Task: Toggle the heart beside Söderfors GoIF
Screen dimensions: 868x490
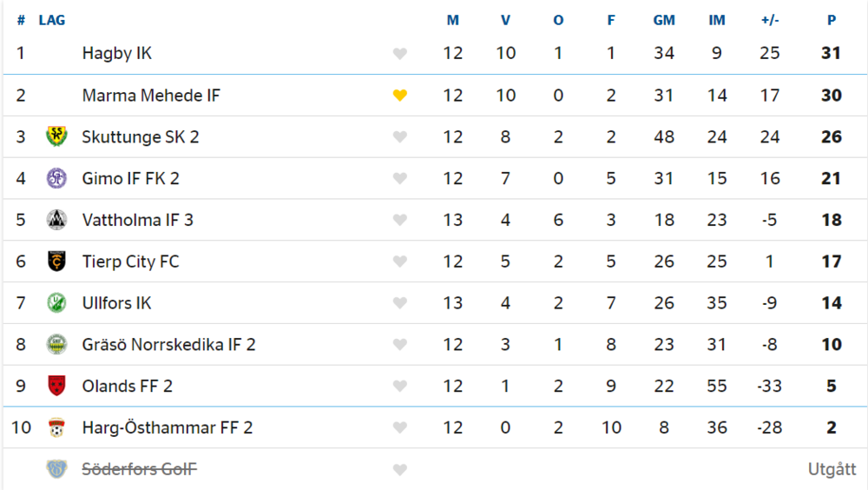Action: (x=399, y=470)
